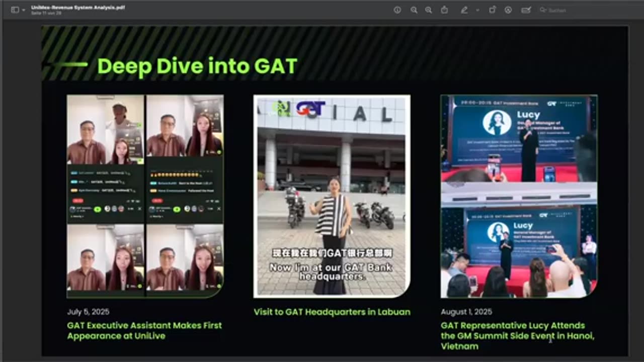
Task: Show the markup toolbar
Action: click(x=508, y=10)
